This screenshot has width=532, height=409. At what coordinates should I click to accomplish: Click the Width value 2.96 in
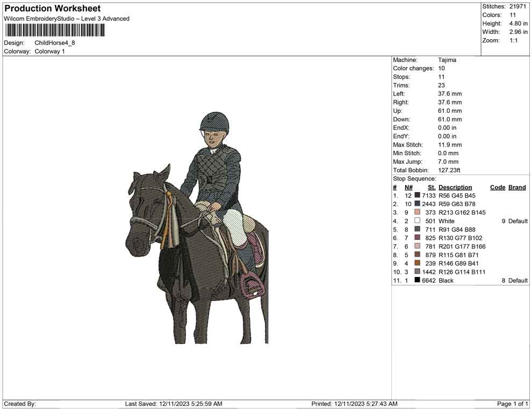tap(518, 32)
